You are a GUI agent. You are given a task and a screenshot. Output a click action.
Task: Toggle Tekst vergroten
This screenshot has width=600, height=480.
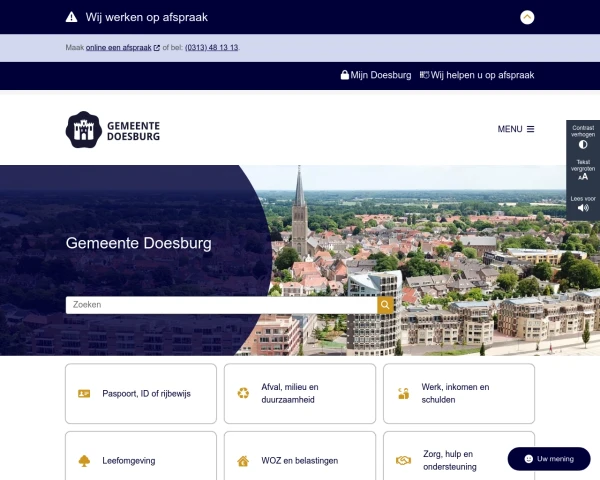(583, 170)
